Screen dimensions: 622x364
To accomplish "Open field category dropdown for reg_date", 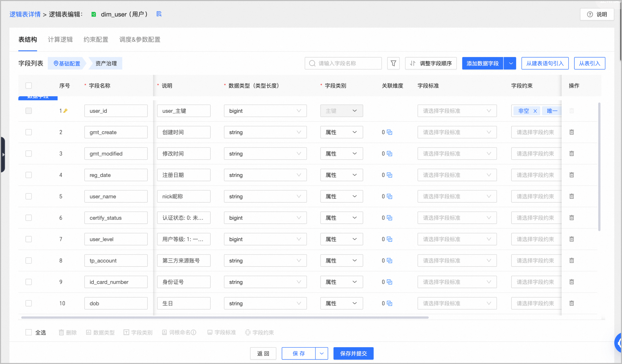I will tap(342, 175).
